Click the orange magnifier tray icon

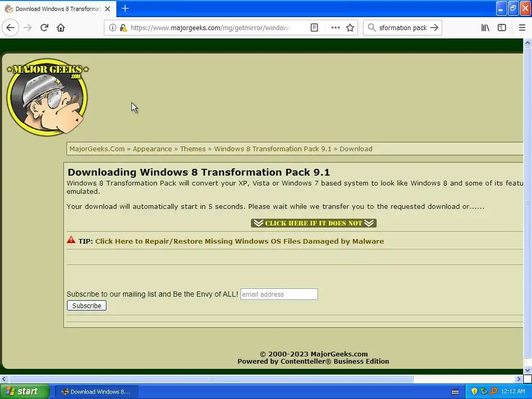pyautogui.click(x=494, y=391)
